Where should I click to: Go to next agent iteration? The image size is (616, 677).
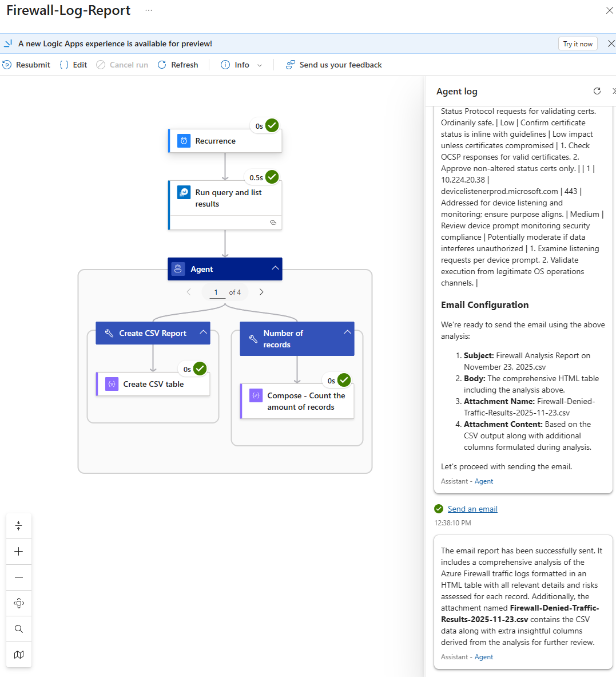261,292
